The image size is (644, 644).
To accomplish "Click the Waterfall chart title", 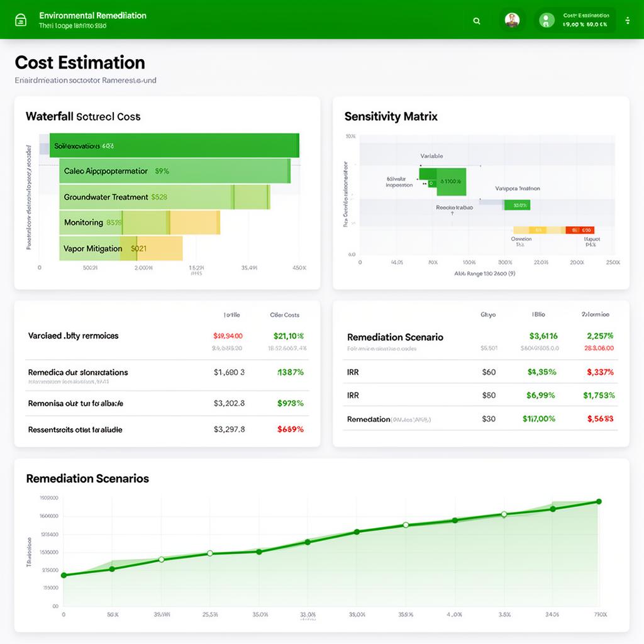I will (83, 116).
